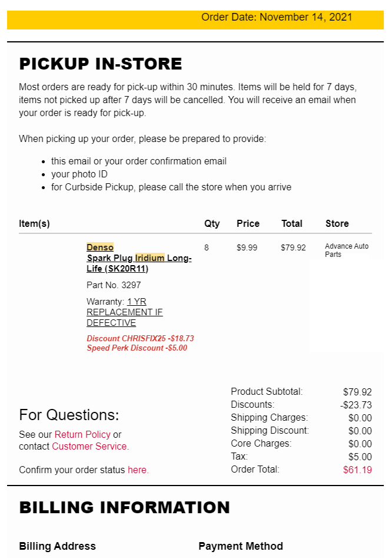Image resolution: width=392 pixels, height=558 pixels.
Task: Click the Advance Auto Parts store name
Action: pos(347,250)
